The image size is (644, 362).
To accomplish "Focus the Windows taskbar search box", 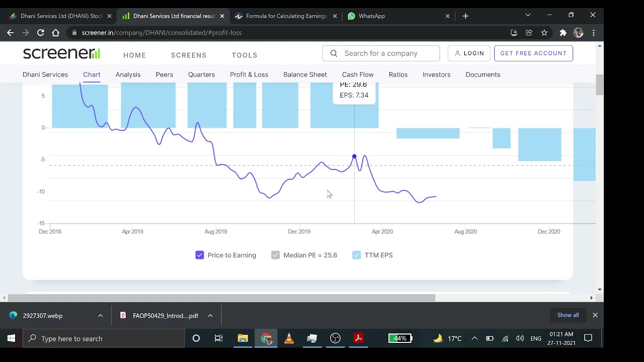I will tap(104, 338).
